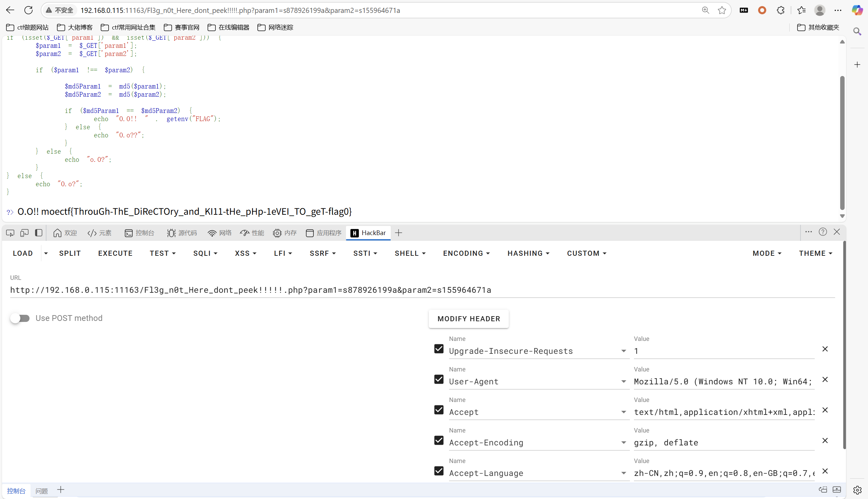
Task: Select the HackBar tab
Action: point(368,233)
